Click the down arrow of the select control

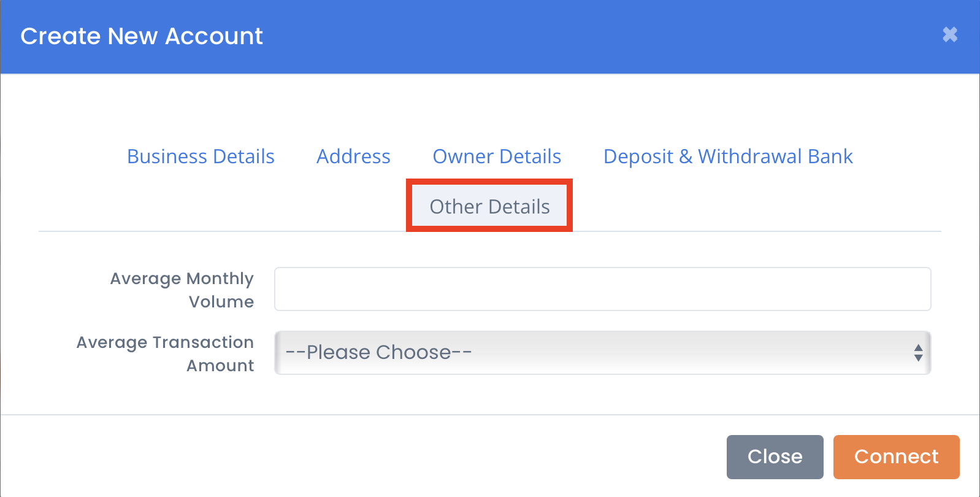[x=918, y=358]
